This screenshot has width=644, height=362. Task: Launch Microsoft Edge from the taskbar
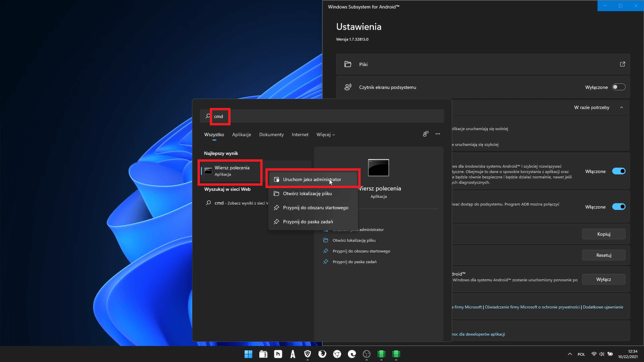pyautogui.click(x=352, y=354)
